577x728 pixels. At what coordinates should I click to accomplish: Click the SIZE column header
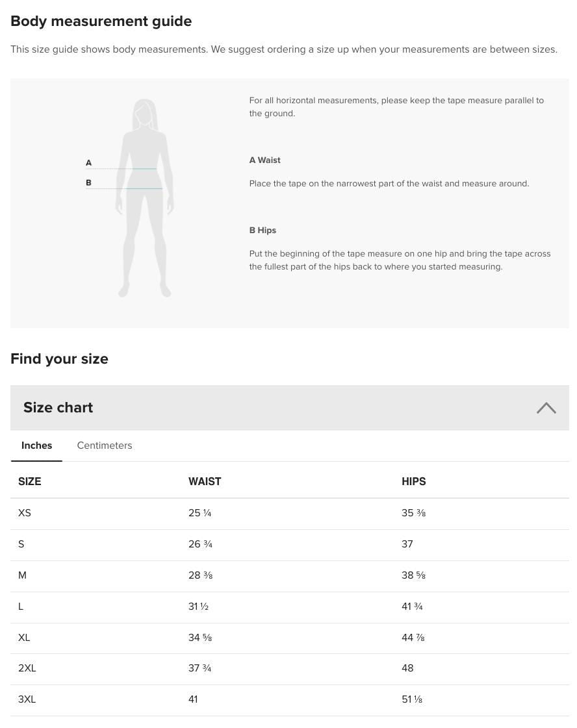[x=30, y=481]
